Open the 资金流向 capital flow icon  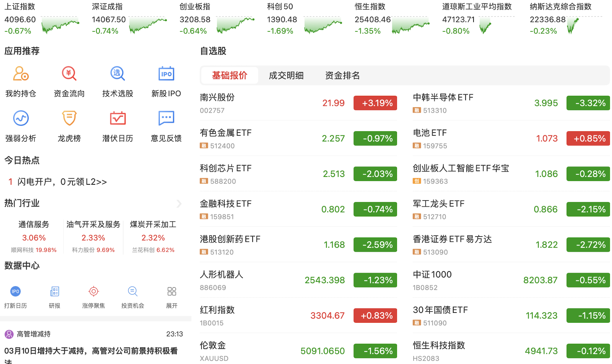pos(69,74)
